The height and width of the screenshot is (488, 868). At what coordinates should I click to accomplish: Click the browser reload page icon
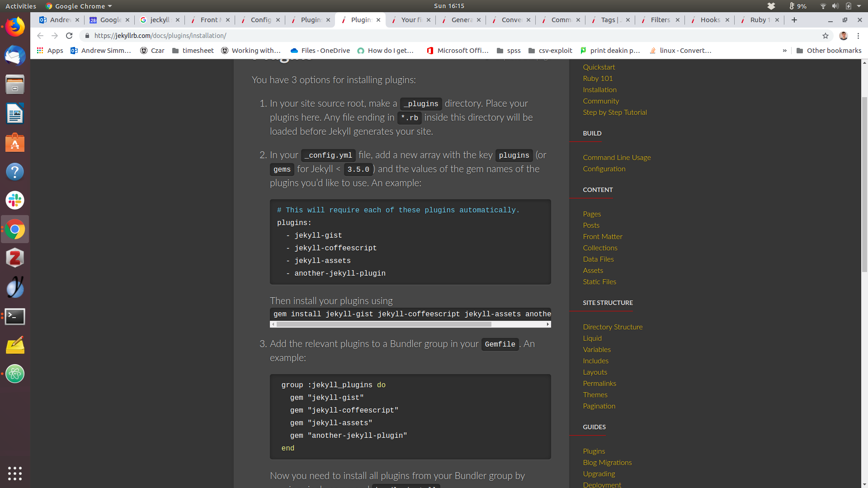(69, 36)
